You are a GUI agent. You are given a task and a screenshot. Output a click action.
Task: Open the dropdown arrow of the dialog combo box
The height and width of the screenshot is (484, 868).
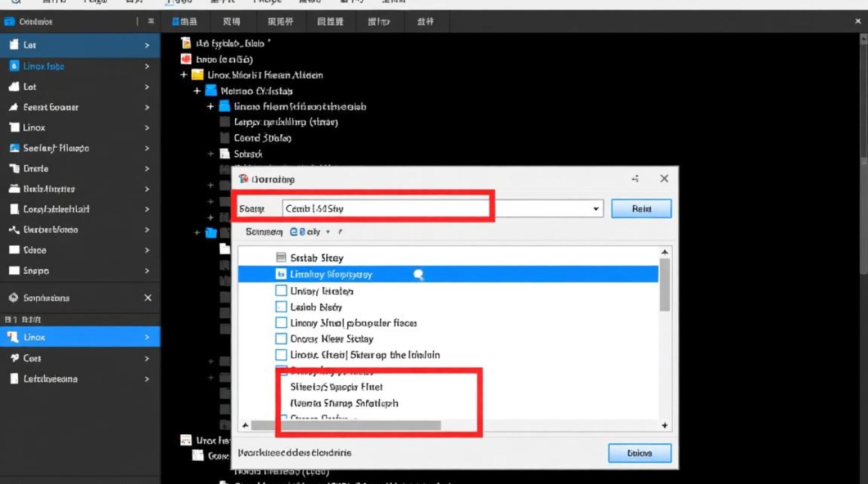click(x=595, y=209)
